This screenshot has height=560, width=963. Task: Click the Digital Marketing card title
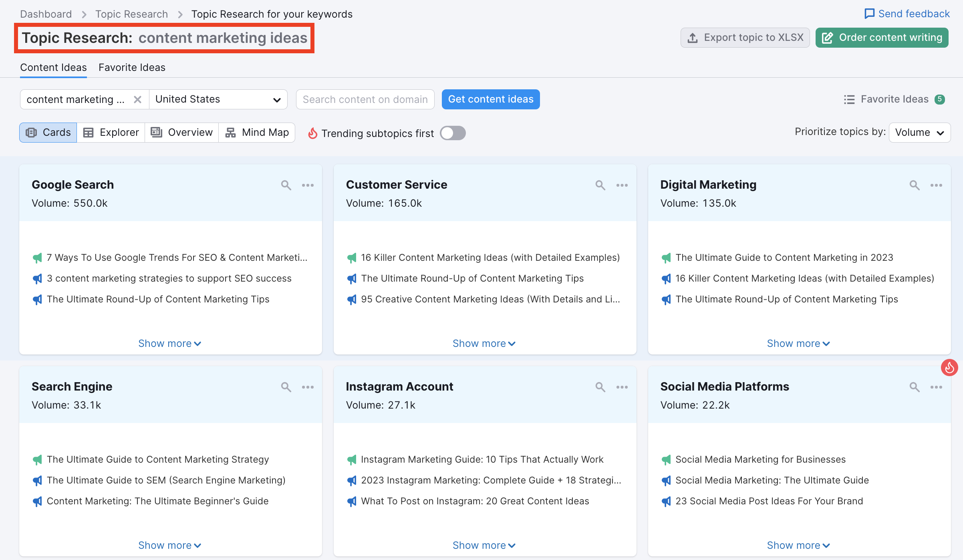[708, 185]
